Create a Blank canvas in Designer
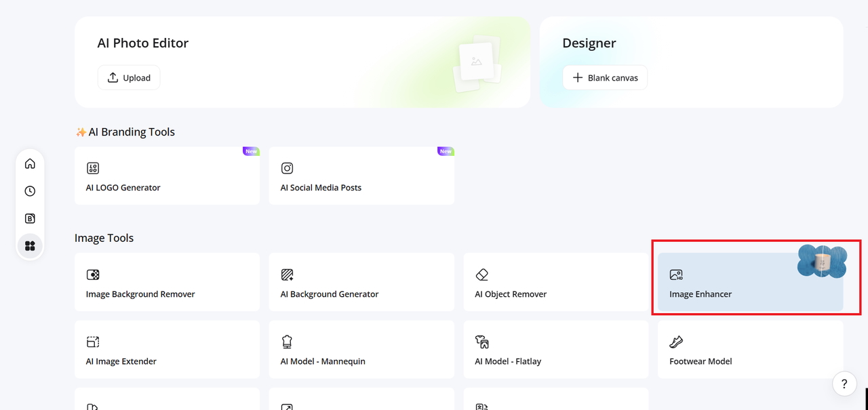The width and height of the screenshot is (868, 410). coord(605,77)
